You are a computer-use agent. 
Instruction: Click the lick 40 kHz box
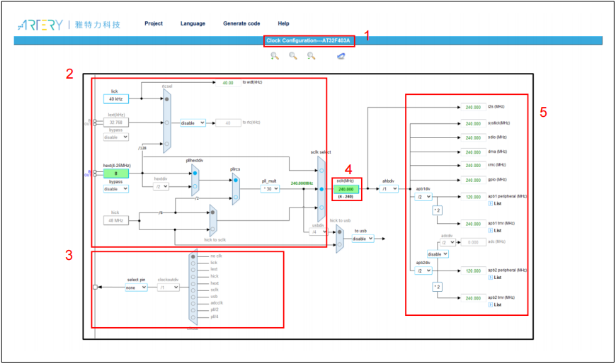pyautogui.click(x=116, y=98)
